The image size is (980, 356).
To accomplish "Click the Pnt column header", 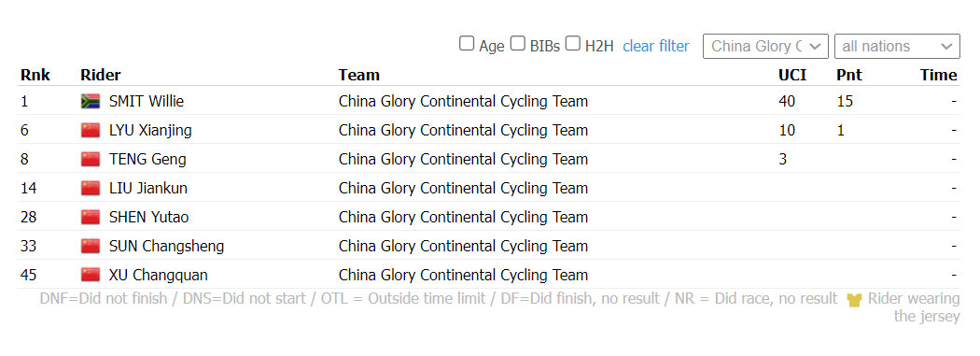I will (849, 75).
